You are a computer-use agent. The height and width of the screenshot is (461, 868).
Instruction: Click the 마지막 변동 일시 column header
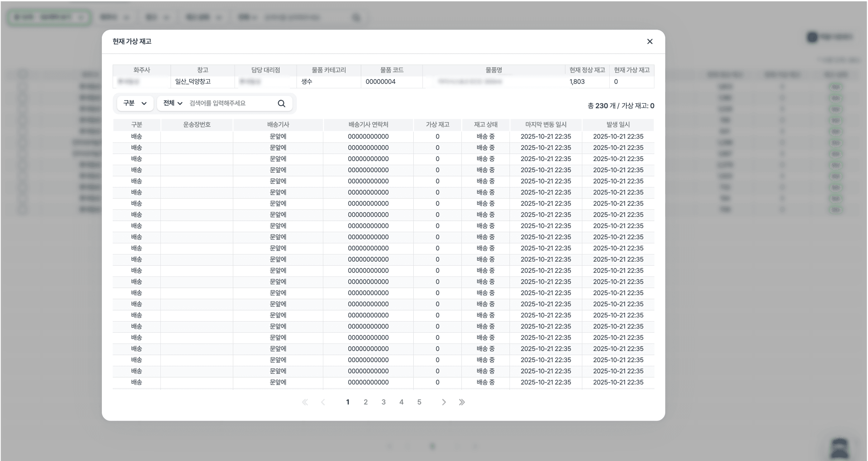(546, 125)
